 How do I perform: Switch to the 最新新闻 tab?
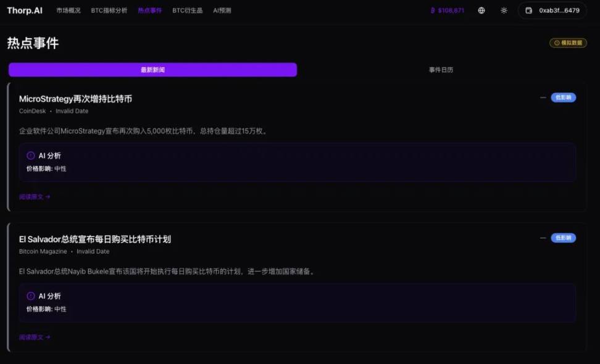tap(152, 70)
